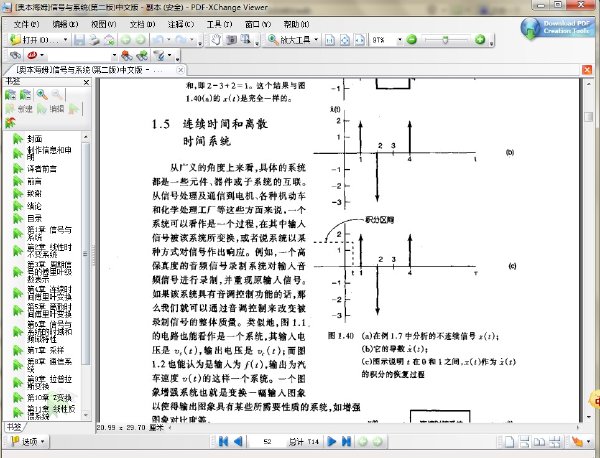Open the zoom percentage dropdown
The width and height of the screenshot is (600, 458).
click(399, 40)
